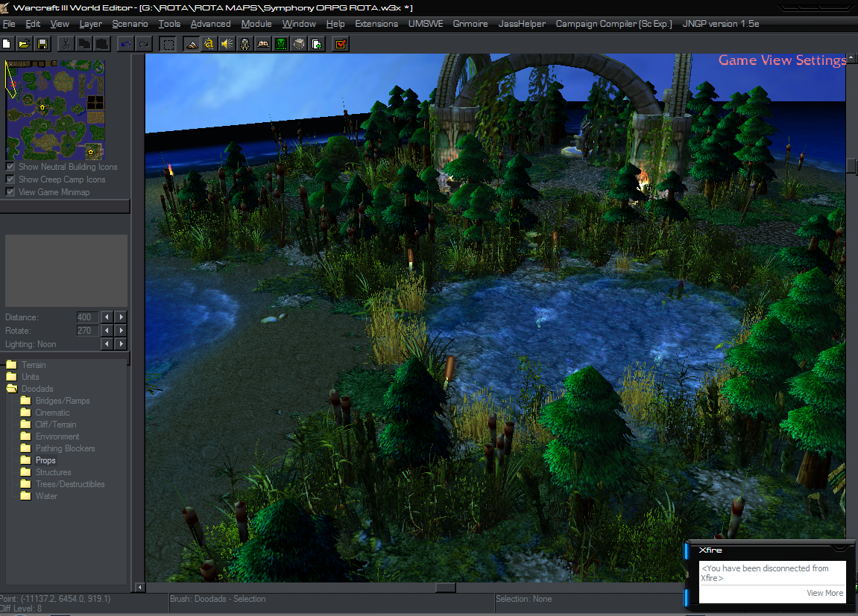Toggle Show Creep Camp Icons checkbox
This screenshot has width=858, height=616.
point(10,180)
